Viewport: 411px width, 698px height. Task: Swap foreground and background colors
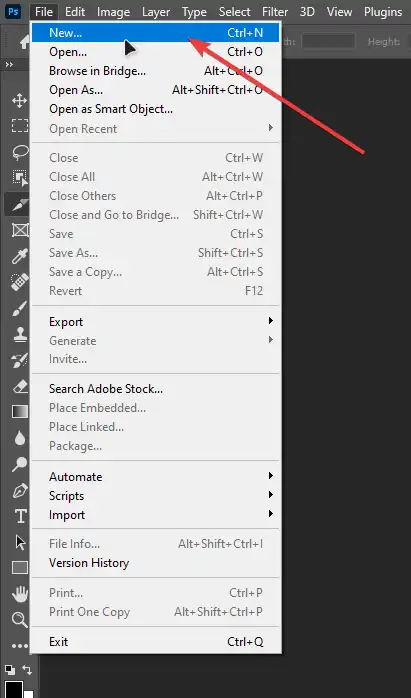(x=27, y=670)
